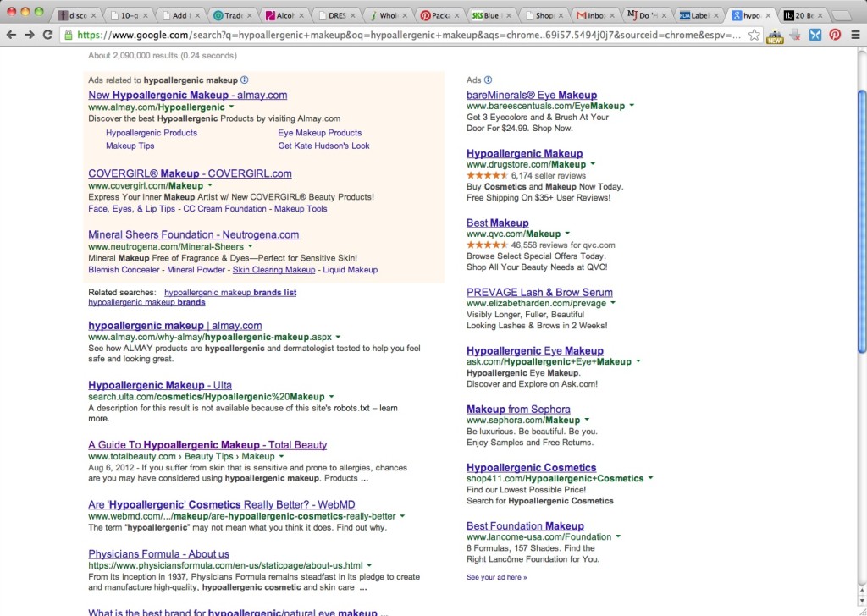
Task: Click the browser Back arrow
Action: (x=11, y=35)
